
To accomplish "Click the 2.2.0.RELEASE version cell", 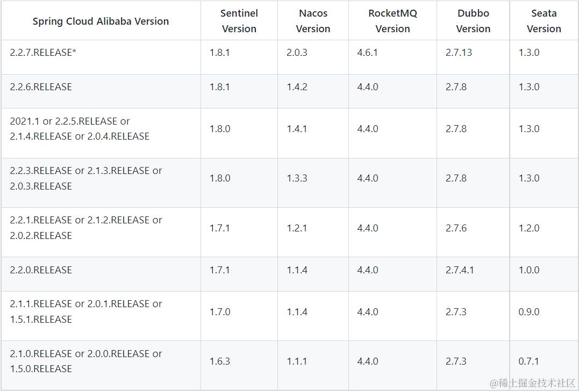I will click(41, 270).
